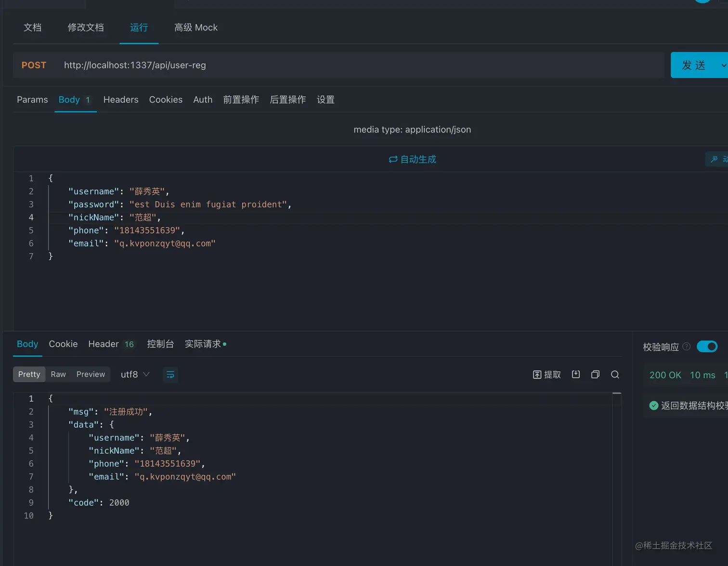This screenshot has height=566, width=728.
Task: Switch to the Auth tab
Action: [203, 100]
